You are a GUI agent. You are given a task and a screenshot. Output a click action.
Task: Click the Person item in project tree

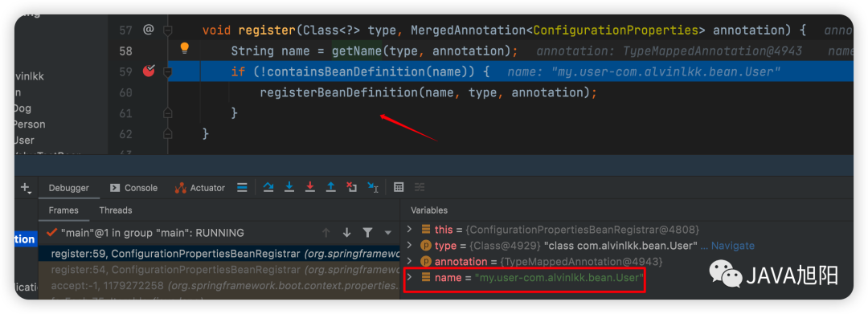30,124
